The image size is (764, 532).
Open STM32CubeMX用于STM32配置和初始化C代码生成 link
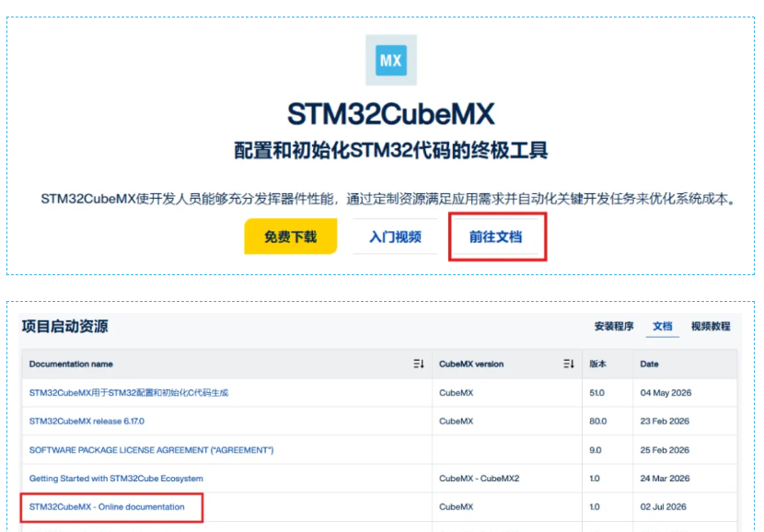pos(129,393)
